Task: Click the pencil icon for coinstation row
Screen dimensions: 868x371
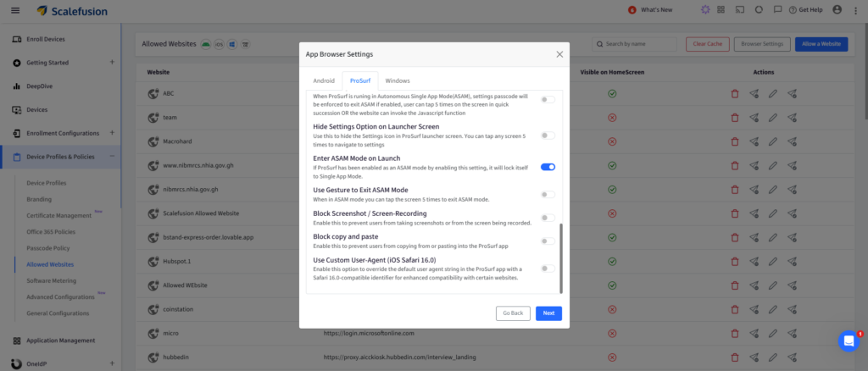Action: pos(773,309)
